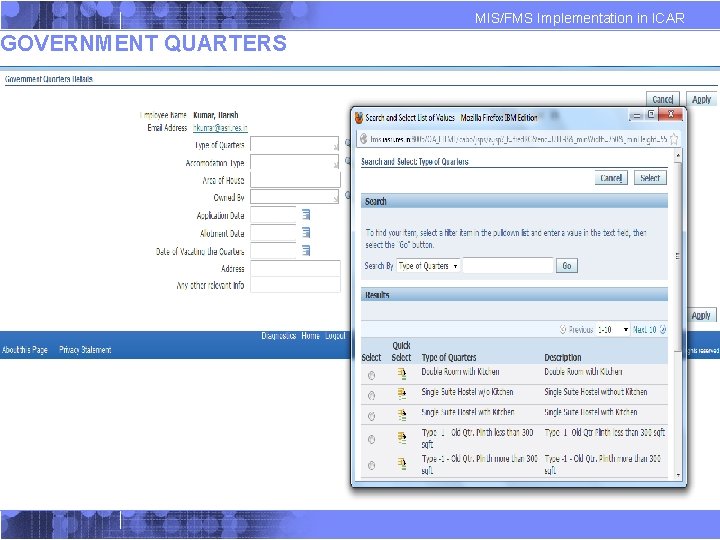720x540 pixels.
Task: Click the Area of House field
Action: (295, 180)
